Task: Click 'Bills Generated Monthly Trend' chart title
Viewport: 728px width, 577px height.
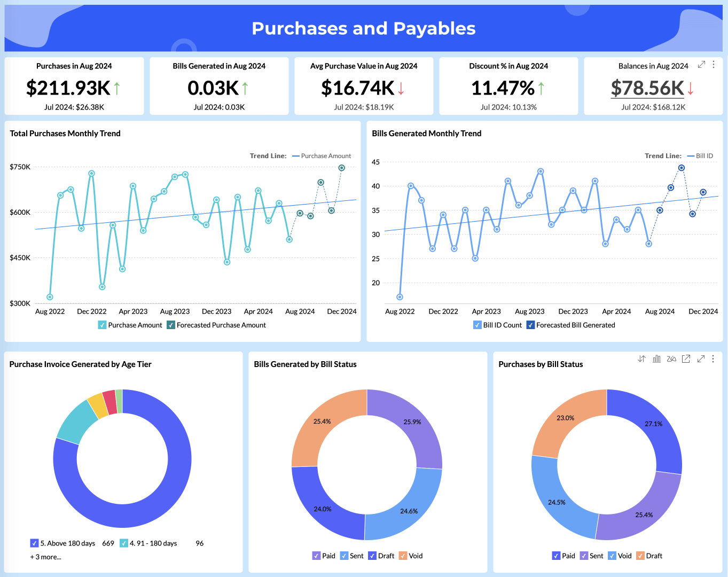Action: pyautogui.click(x=427, y=134)
